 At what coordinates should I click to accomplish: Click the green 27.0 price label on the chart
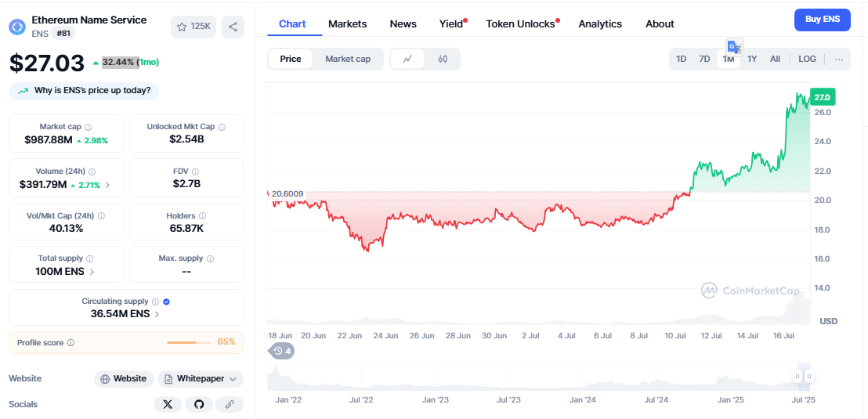(x=822, y=97)
